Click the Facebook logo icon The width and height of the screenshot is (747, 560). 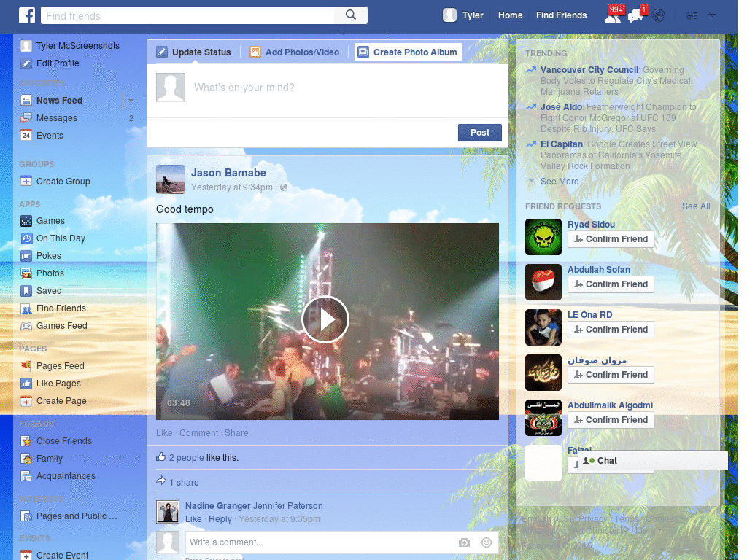point(27,15)
